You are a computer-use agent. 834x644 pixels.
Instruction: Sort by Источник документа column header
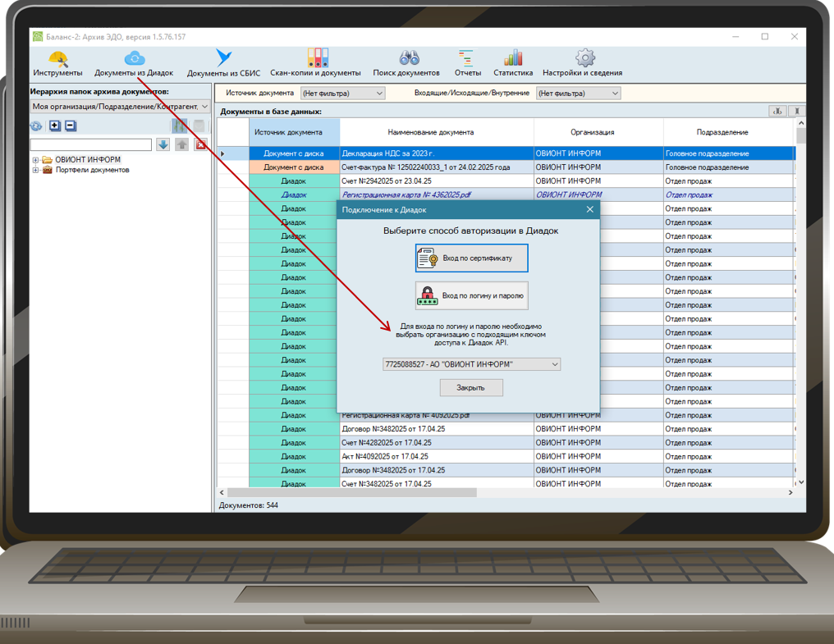[x=294, y=132]
